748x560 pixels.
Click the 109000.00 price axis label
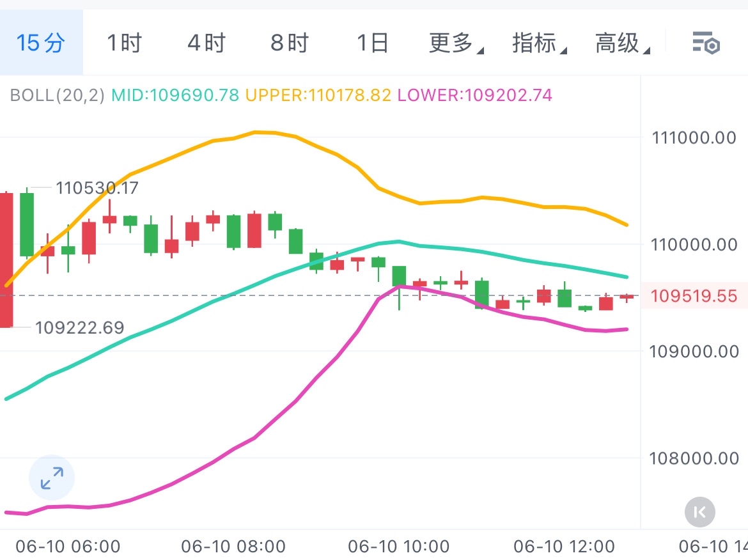[x=694, y=352]
